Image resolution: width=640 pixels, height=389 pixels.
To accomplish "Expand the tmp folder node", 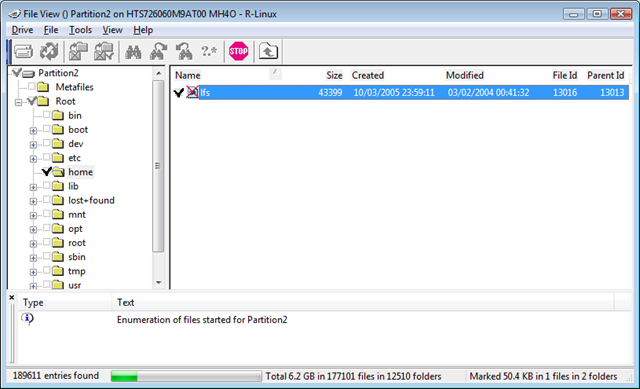I will pos(33,272).
